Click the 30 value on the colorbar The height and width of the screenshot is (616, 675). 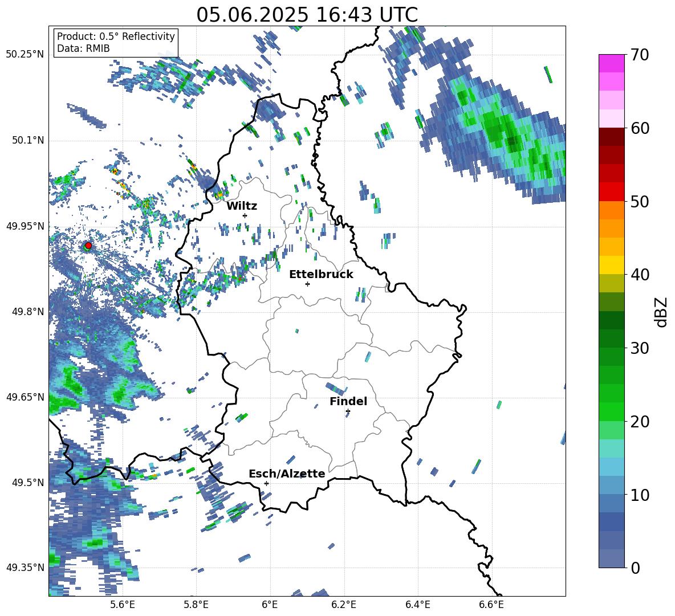640,348
